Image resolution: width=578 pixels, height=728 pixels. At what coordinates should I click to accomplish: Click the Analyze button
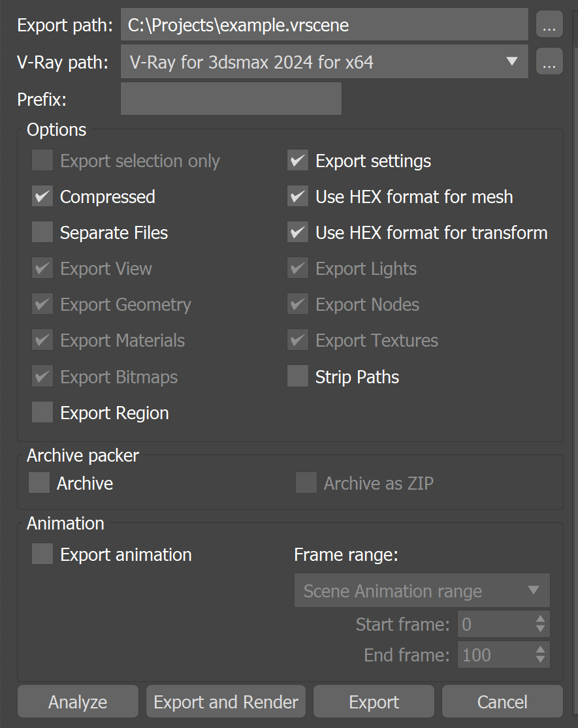(x=77, y=701)
